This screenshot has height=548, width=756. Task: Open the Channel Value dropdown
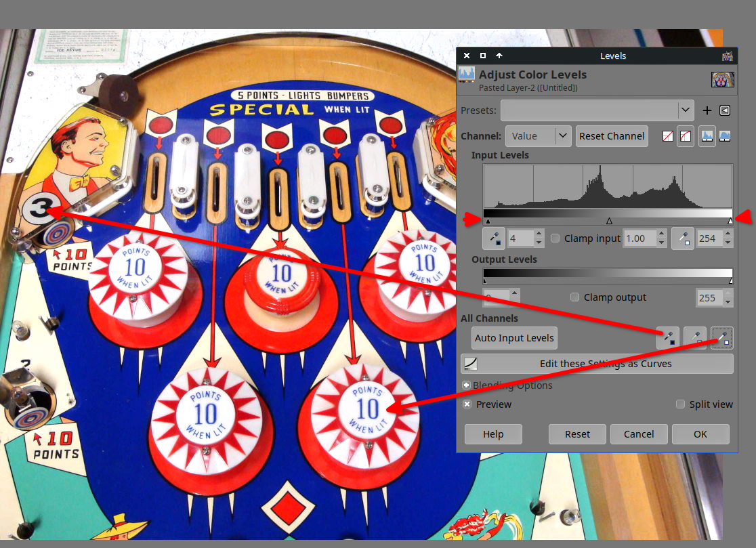[538, 136]
